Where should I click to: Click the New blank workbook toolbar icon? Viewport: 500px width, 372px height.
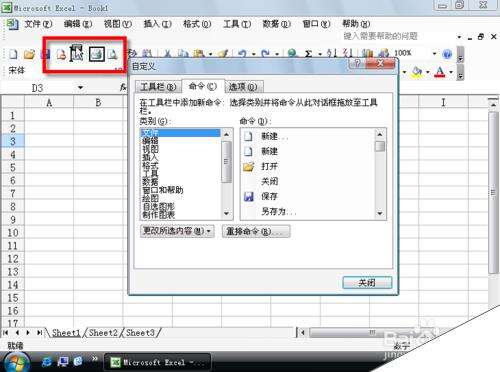click(x=13, y=54)
